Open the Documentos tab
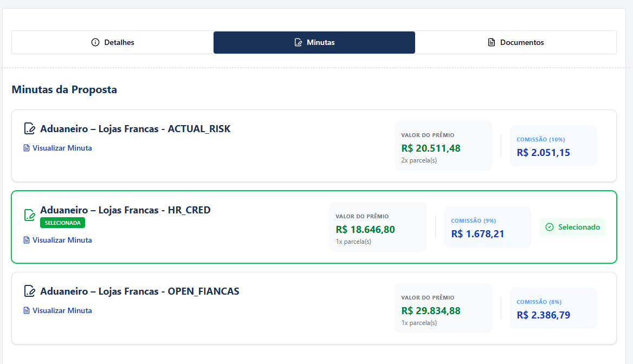633x364 pixels. (x=515, y=42)
